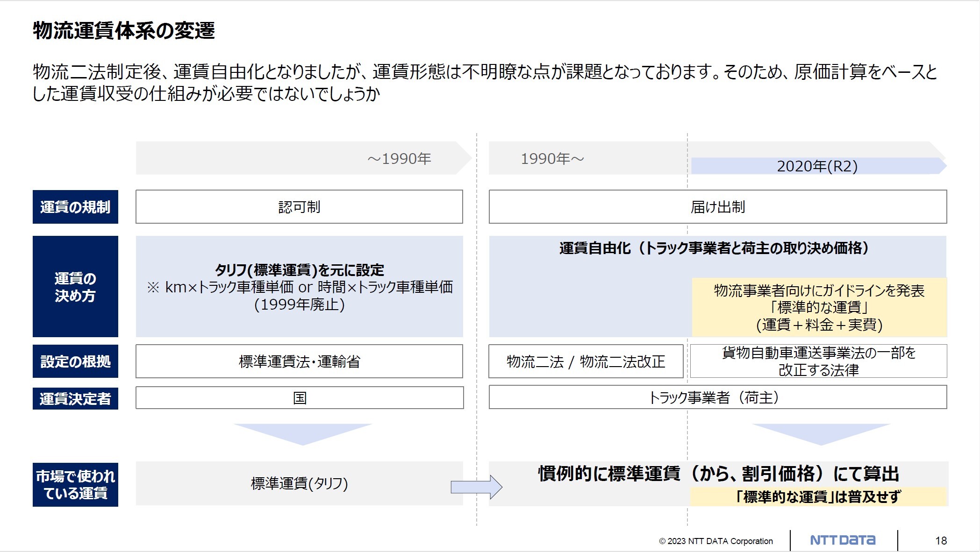Click the 物流二法 / 物流二法改正 box

586,361
